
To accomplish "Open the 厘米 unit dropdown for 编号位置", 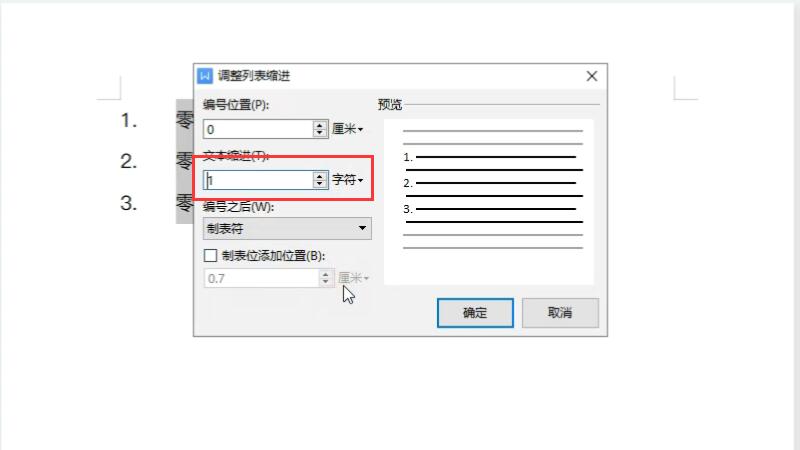I will click(347, 129).
